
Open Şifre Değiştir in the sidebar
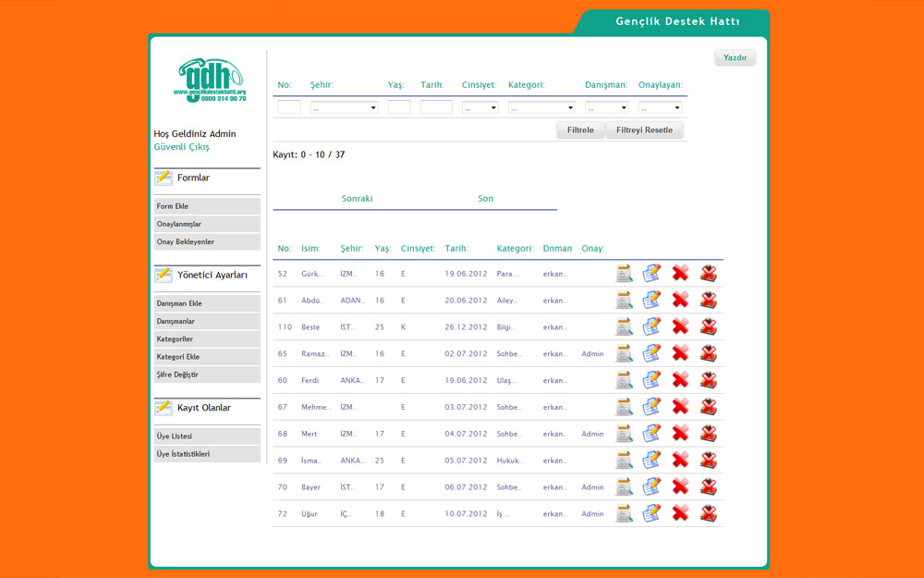(207, 375)
